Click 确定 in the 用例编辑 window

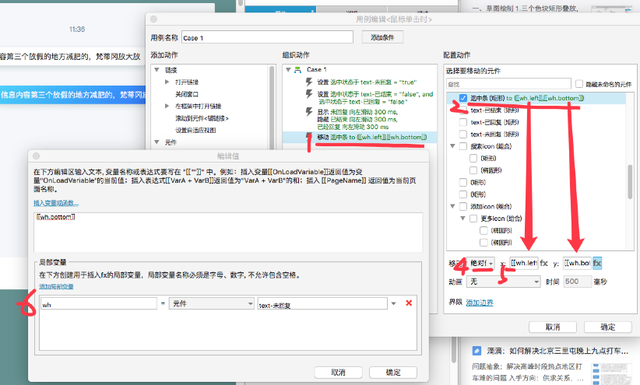(x=608, y=327)
